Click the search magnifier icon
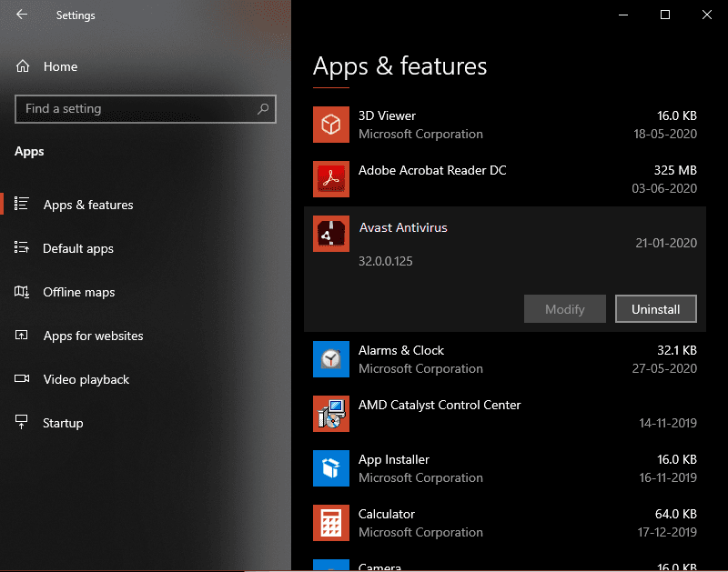This screenshot has height=572, width=728. click(x=263, y=108)
